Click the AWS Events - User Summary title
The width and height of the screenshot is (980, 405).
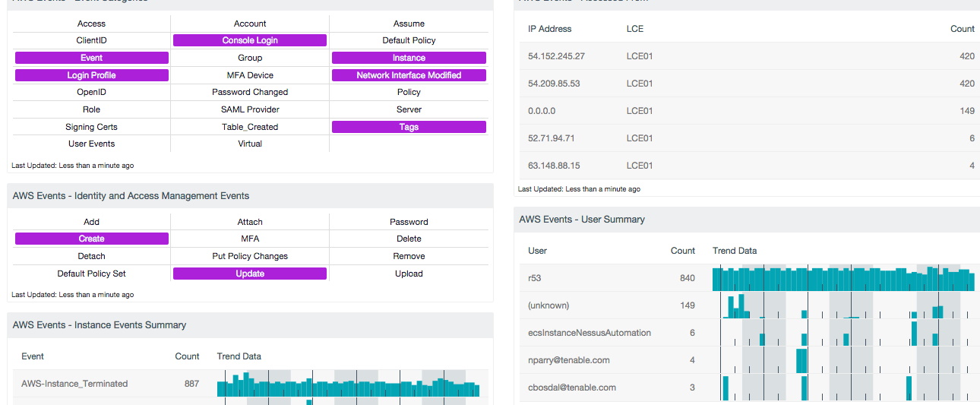pyautogui.click(x=582, y=220)
